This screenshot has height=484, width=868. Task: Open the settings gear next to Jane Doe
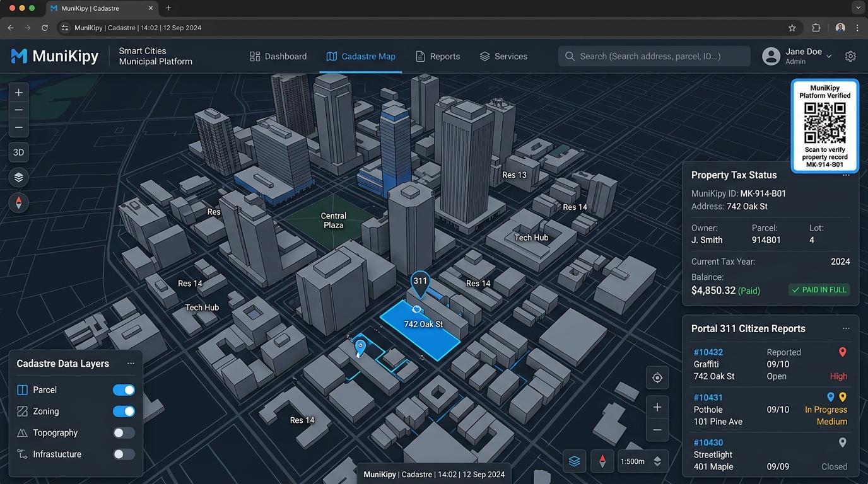point(850,56)
